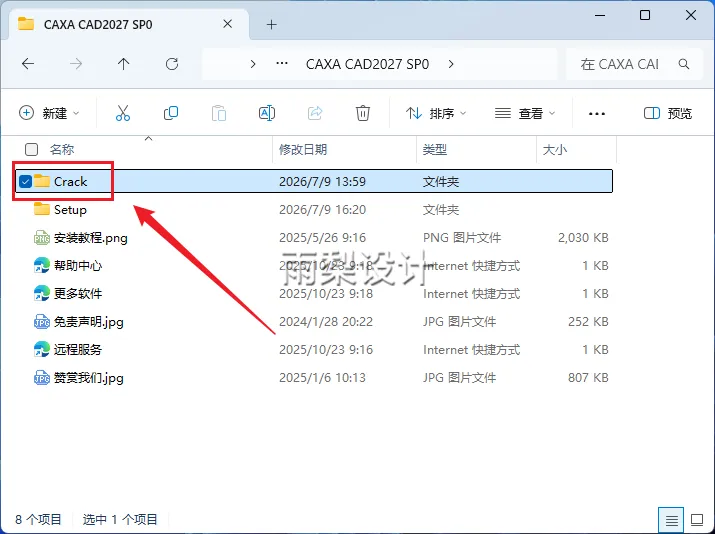Sort by the 大小 column header
The width and height of the screenshot is (715, 534).
554,149
